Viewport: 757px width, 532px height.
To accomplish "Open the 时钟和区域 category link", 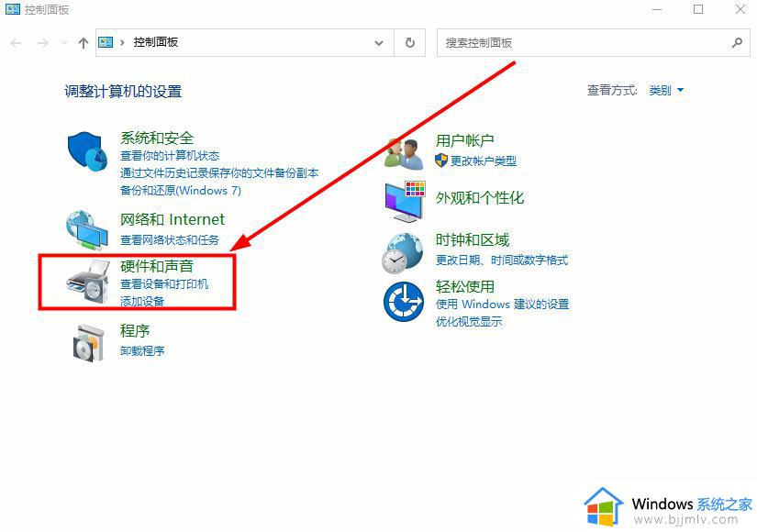I will [473, 240].
